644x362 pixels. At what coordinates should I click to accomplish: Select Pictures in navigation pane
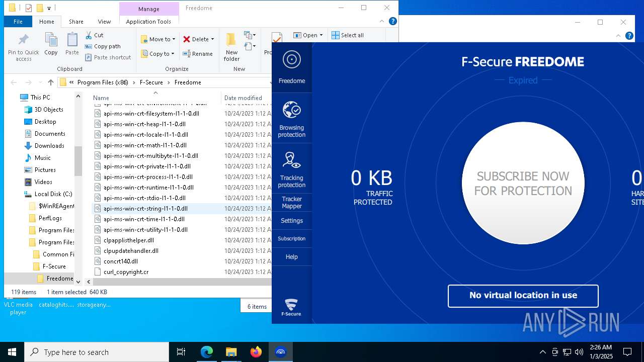tap(45, 170)
